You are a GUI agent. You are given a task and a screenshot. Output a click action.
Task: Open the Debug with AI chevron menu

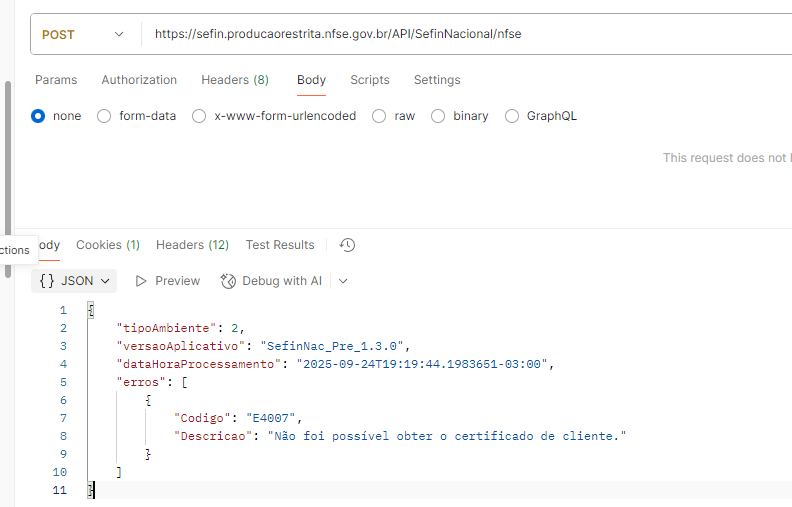click(x=343, y=281)
